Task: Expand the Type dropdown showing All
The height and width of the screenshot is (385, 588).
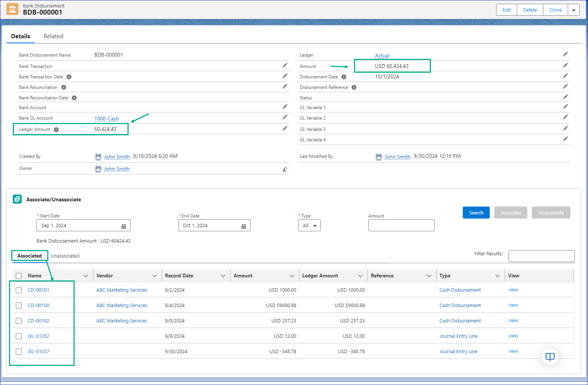Action: pyautogui.click(x=309, y=226)
